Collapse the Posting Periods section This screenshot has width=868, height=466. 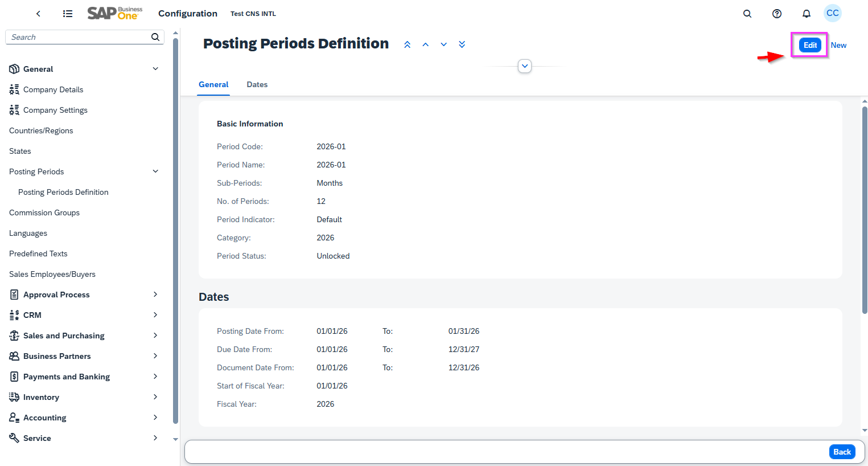155,171
